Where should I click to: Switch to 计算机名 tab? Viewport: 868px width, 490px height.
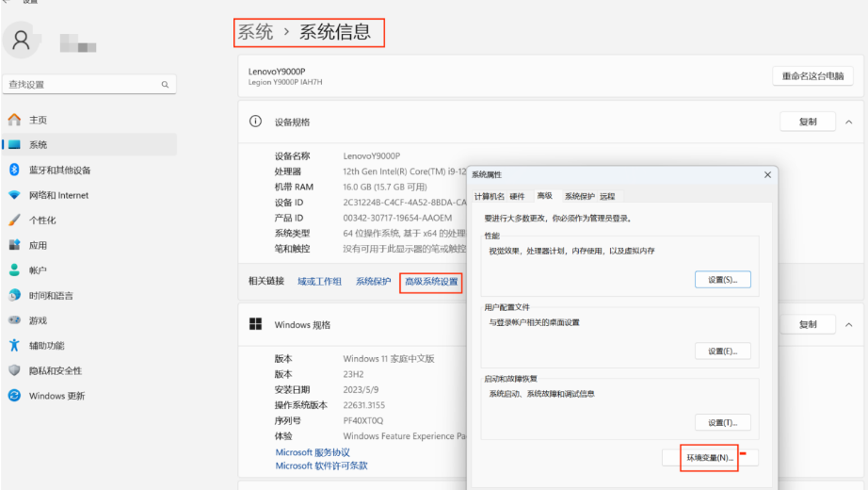489,196
